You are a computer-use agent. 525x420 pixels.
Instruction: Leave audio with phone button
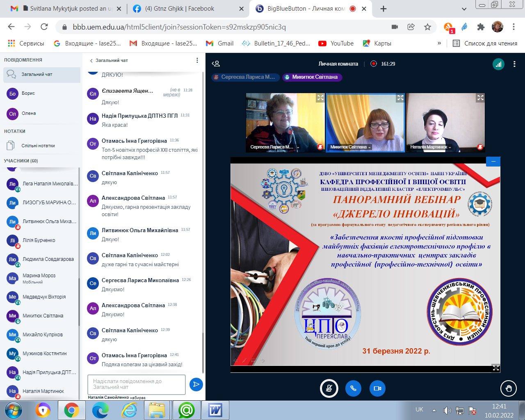[x=353, y=388]
